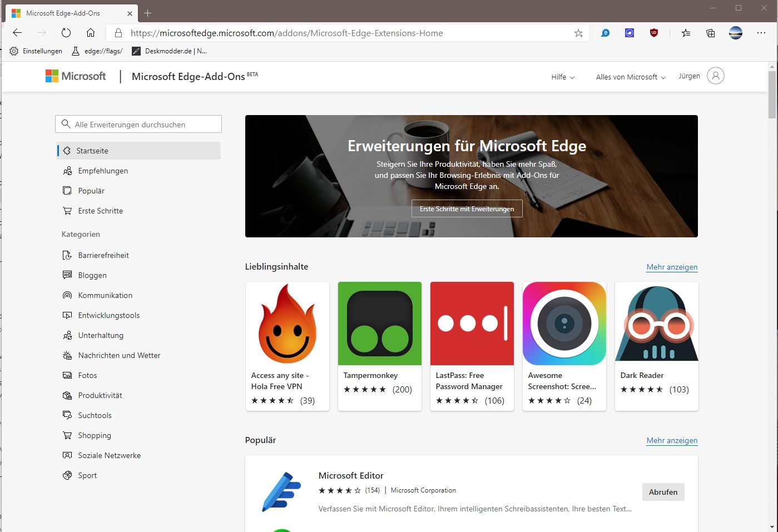This screenshot has height=532, width=778.
Task: View site info via the address bar lock
Action: tap(118, 33)
